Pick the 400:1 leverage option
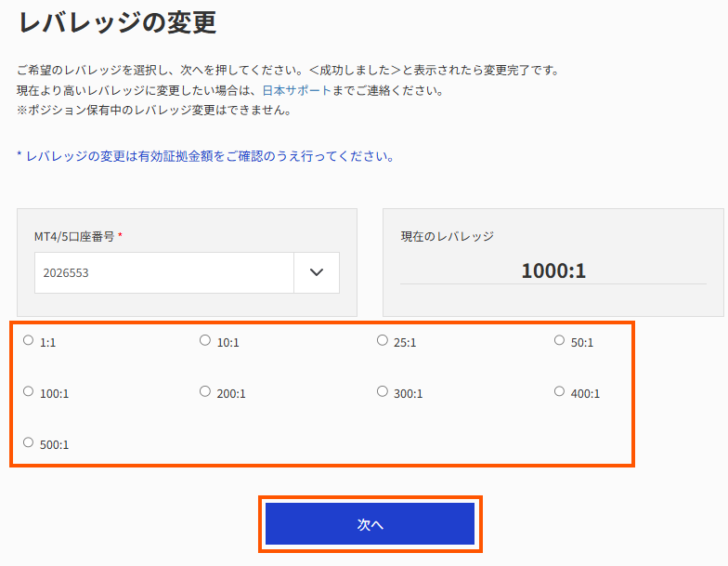 click(559, 391)
